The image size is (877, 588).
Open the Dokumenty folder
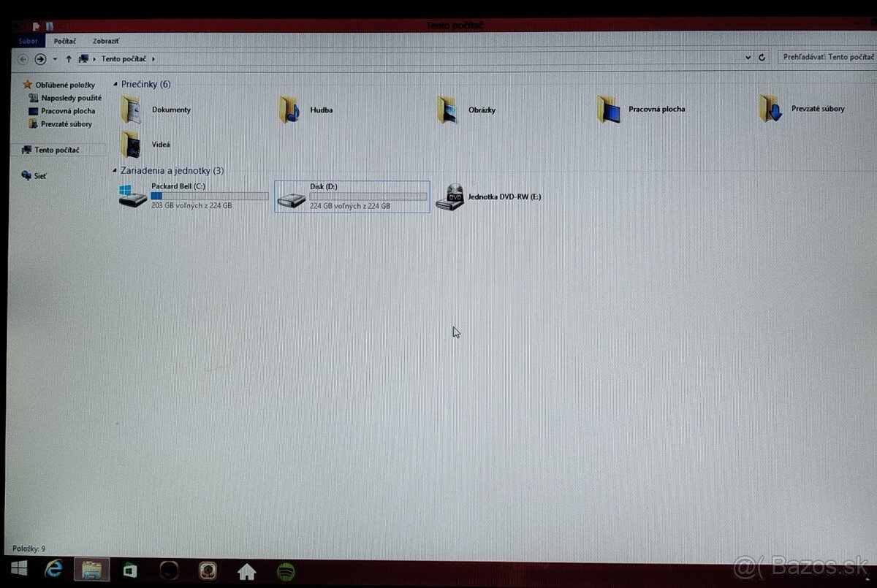click(156, 110)
